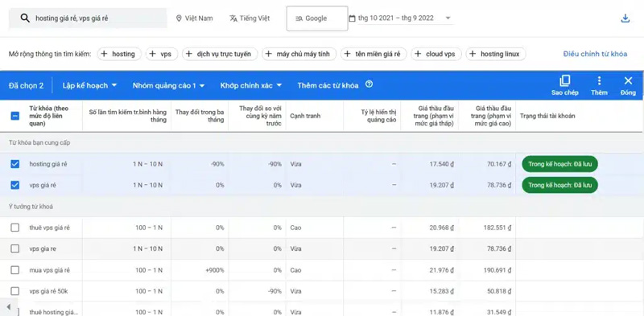
Task: Click 'Từ khóa (theo mức độ liên quan)' header
Action: 49,116
